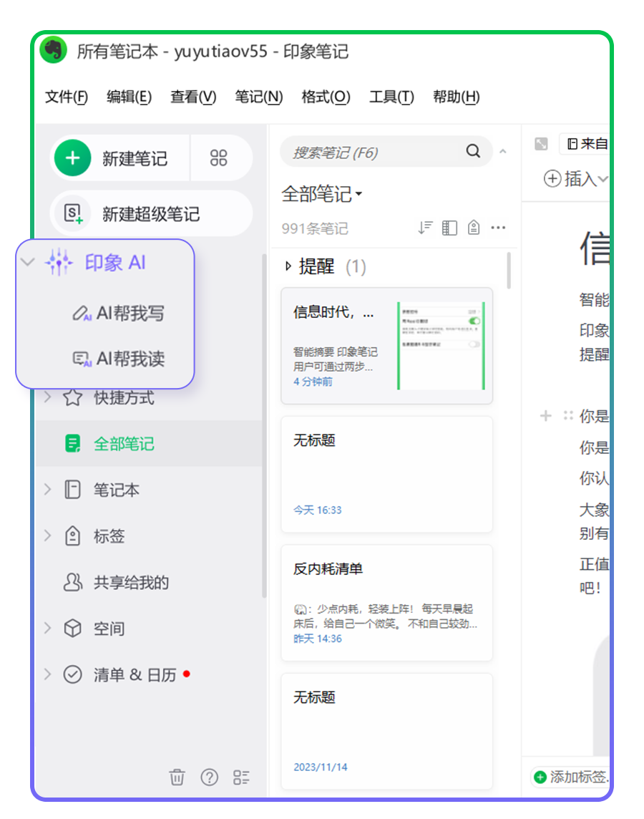Expand the 笔记本 tree chevron
The width and height of the screenshot is (644, 819).
pyautogui.click(x=47, y=490)
